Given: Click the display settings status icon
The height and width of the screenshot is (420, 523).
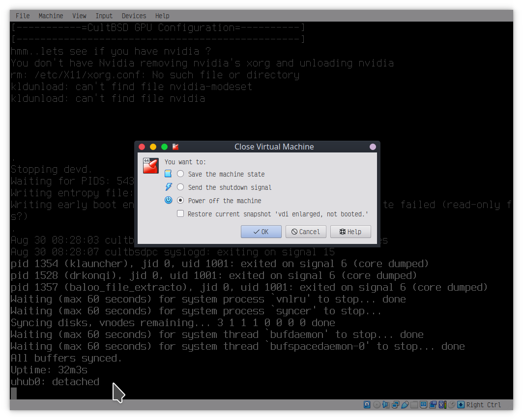Looking at the screenshot, I should click(423, 405).
